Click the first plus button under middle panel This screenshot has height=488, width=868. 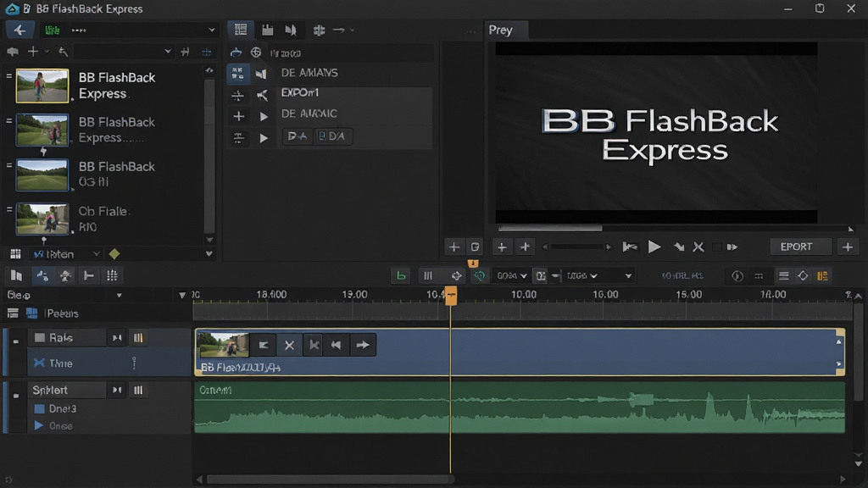[454, 247]
